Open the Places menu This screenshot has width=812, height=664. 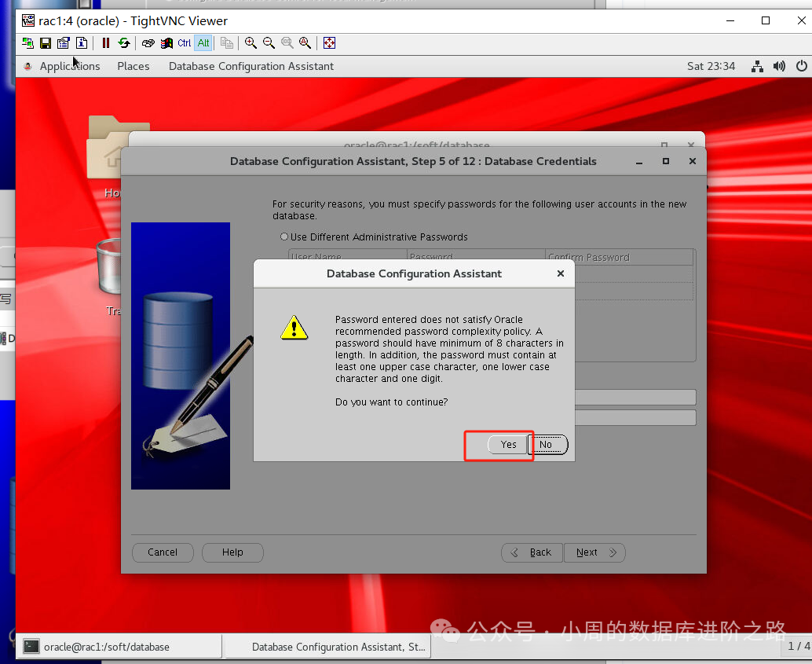[133, 66]
